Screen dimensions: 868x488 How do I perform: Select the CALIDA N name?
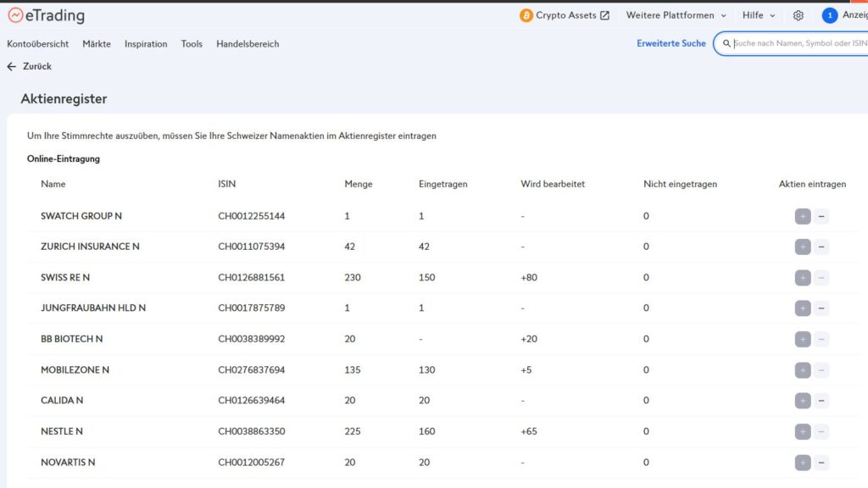click(x=62, y=401)
